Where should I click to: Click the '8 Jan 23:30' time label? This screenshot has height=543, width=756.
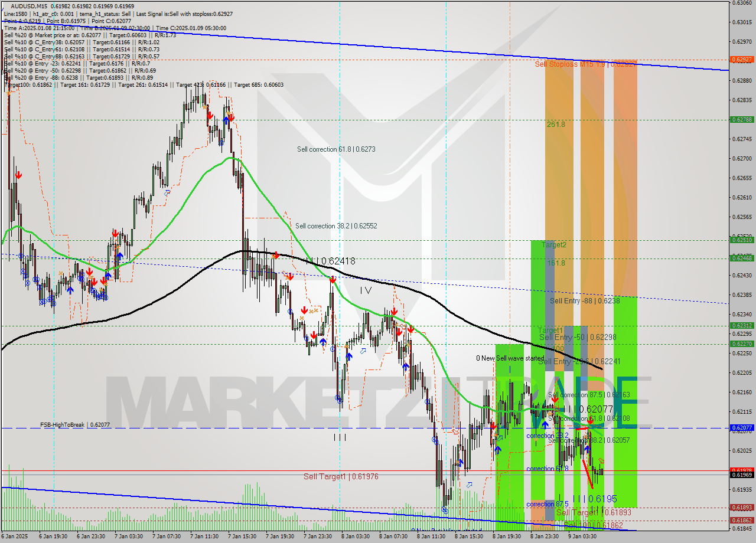(x=544, y=537)
